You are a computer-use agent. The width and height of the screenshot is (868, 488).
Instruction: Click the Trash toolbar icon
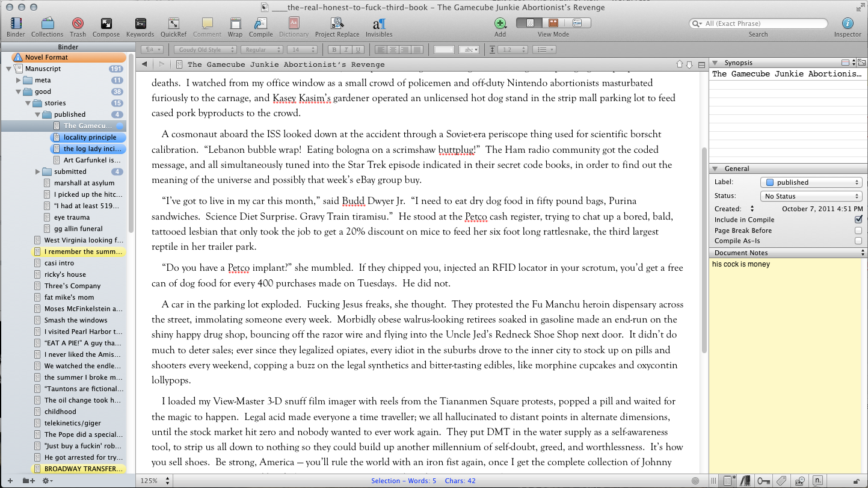tap(78, 24)
